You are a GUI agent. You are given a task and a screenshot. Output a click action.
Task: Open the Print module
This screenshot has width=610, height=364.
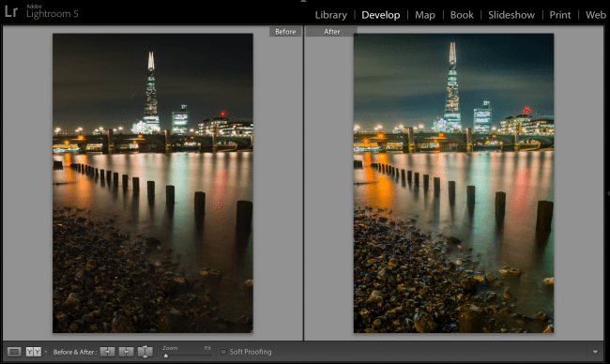[560, 15]
